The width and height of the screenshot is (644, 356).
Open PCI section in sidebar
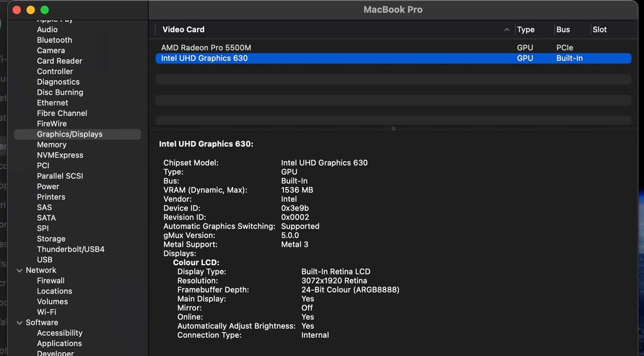43,165
